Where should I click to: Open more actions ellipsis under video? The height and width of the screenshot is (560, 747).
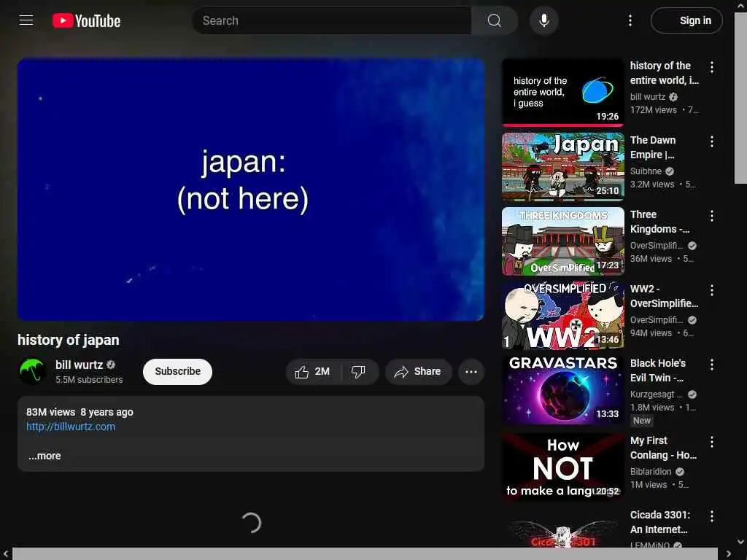pyautogui.click(x=471, y=371)
